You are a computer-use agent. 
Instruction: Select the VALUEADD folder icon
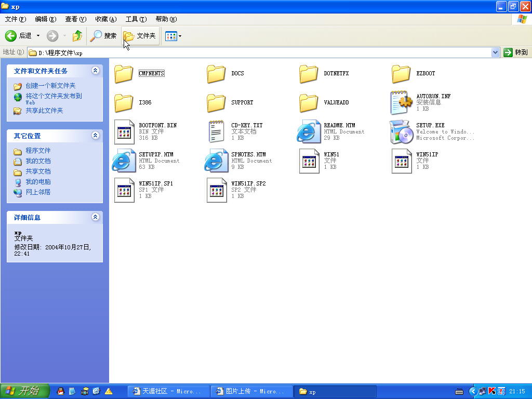[309, 103]
